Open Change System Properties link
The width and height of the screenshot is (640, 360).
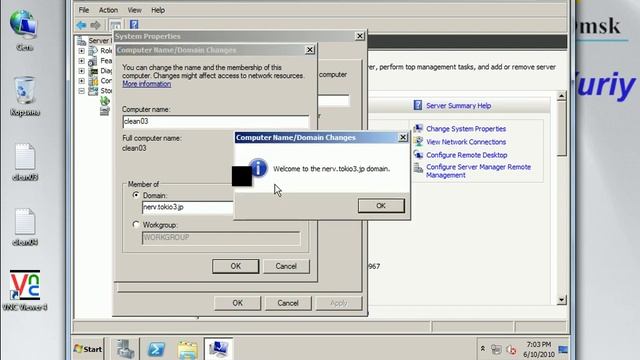[466, 129]
